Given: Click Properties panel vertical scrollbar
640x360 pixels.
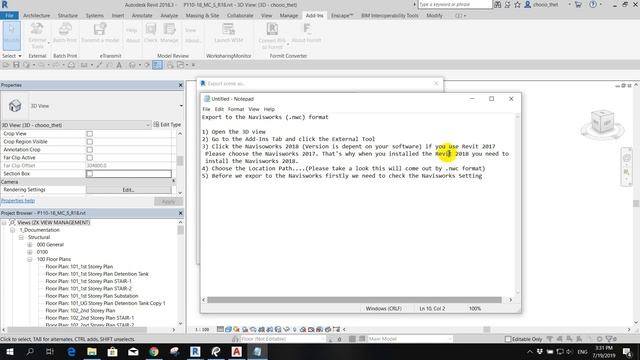Looking at the screenshot, I should click(x=180, y=161).
